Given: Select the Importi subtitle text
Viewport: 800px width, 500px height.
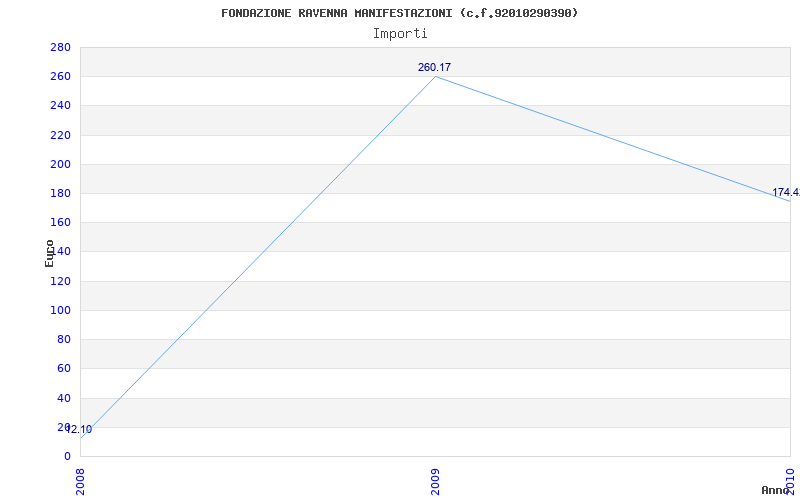Looking at the screenshot, I should pyautogui.click(x=400, y=34).
